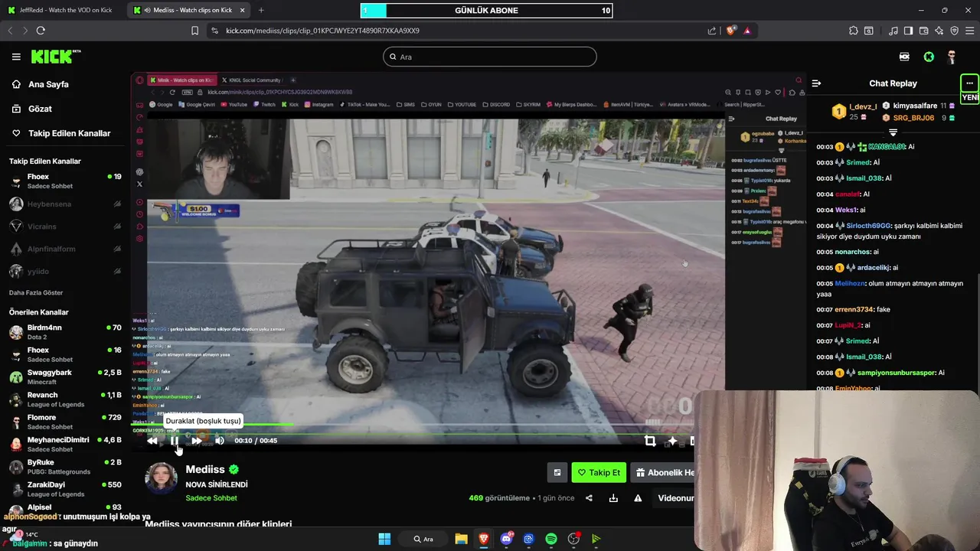Pause the clip playback
Screen dimensions: 980x551
(x=175, y=441)
